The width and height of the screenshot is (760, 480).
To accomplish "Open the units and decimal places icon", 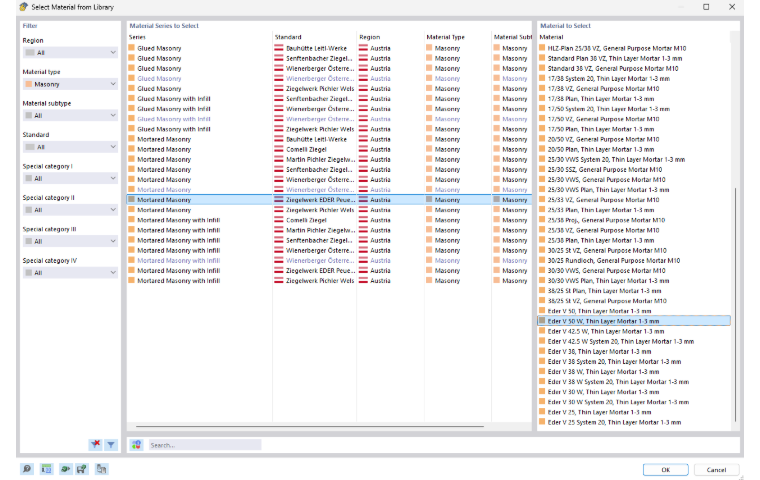I will (47, 469).
